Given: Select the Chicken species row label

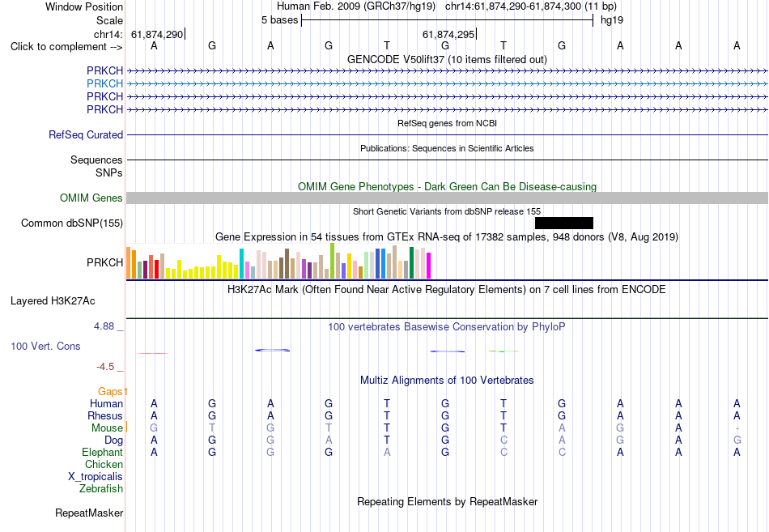Looking at the screenshot, I should click(104, 464).
